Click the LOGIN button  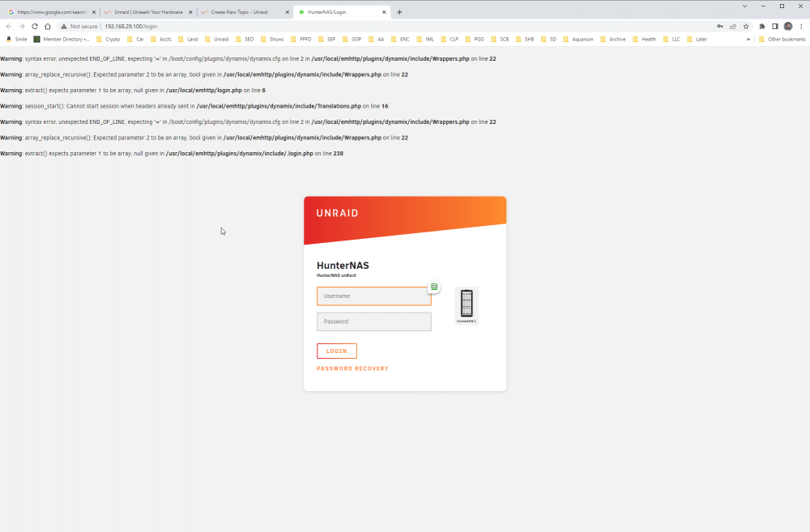(x=337, y=351)
